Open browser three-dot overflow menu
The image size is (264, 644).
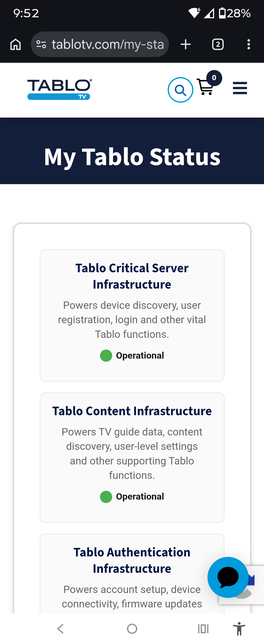[248, 44]
